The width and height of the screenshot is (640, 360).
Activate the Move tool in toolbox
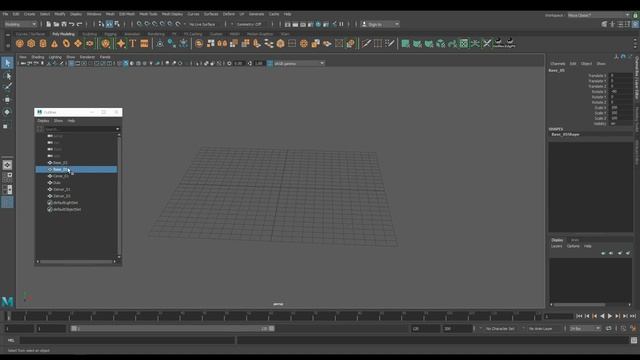[7, 100]
